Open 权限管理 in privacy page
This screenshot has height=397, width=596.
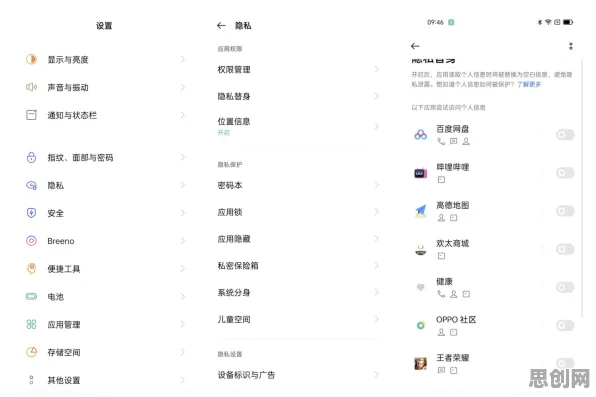[x=298, y=70]
